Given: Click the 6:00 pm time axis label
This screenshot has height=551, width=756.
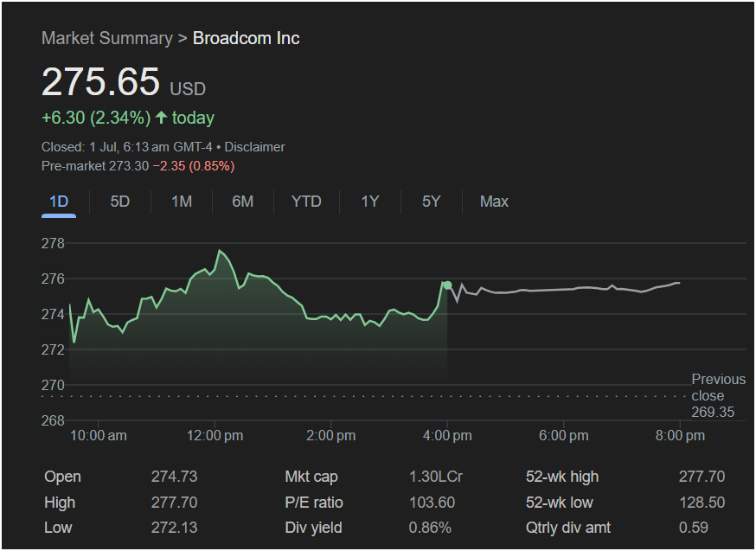Looking at the screenshot, I should (x=564, y=436).
